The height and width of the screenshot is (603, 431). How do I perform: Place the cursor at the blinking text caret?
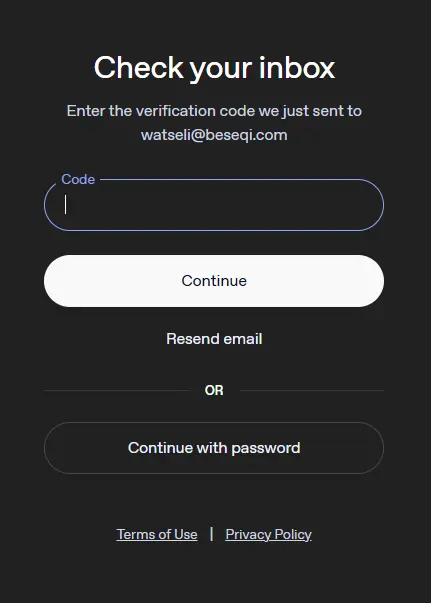[66, 204]
